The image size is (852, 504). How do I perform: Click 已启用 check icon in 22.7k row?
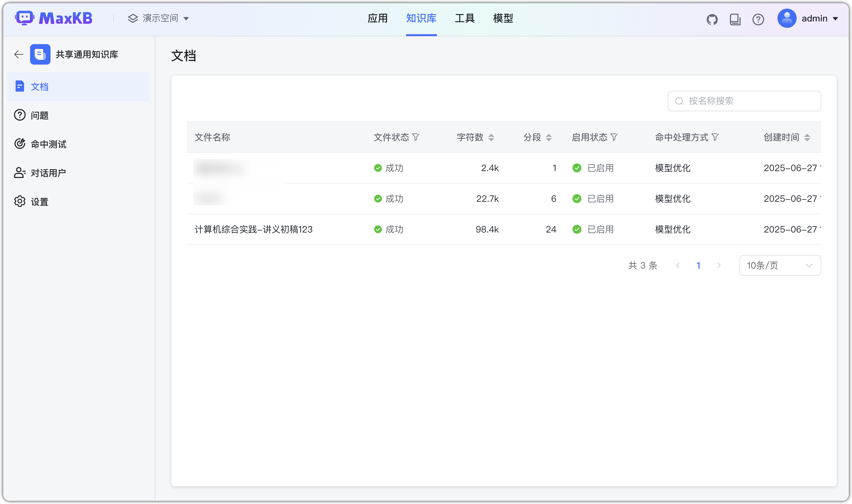pyautogui.click(x=577, y=199)
